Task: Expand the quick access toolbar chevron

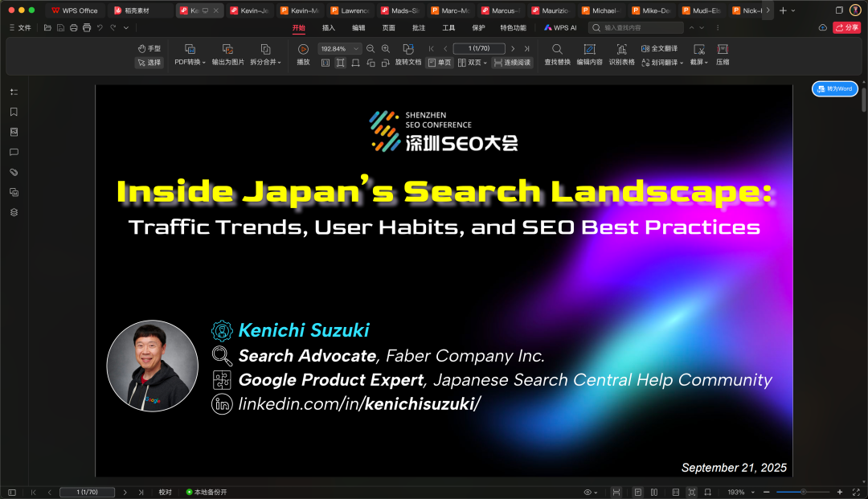Action: tap(126, 27)
